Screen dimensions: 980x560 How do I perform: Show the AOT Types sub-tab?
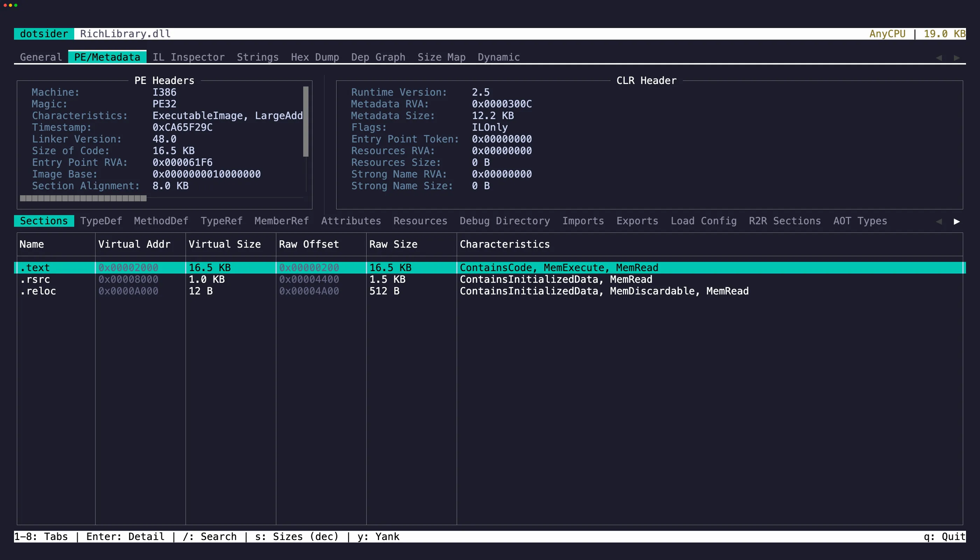(x=860, y=221)
